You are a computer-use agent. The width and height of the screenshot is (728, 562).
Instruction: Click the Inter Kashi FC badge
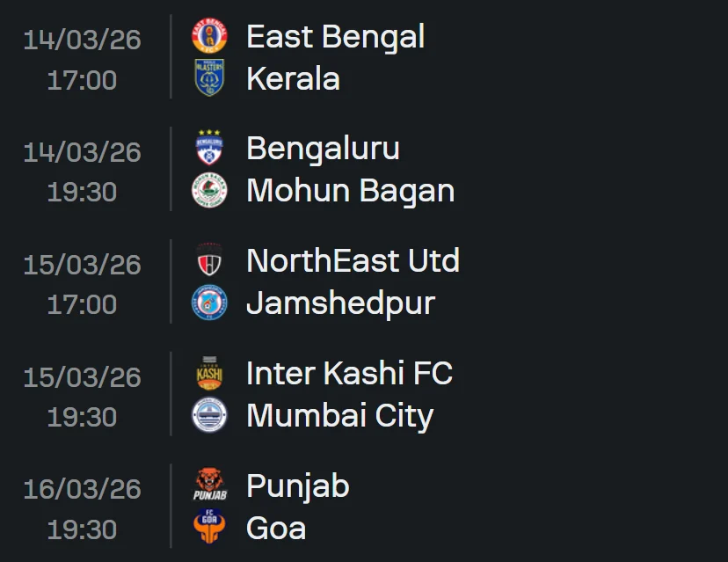207,374
